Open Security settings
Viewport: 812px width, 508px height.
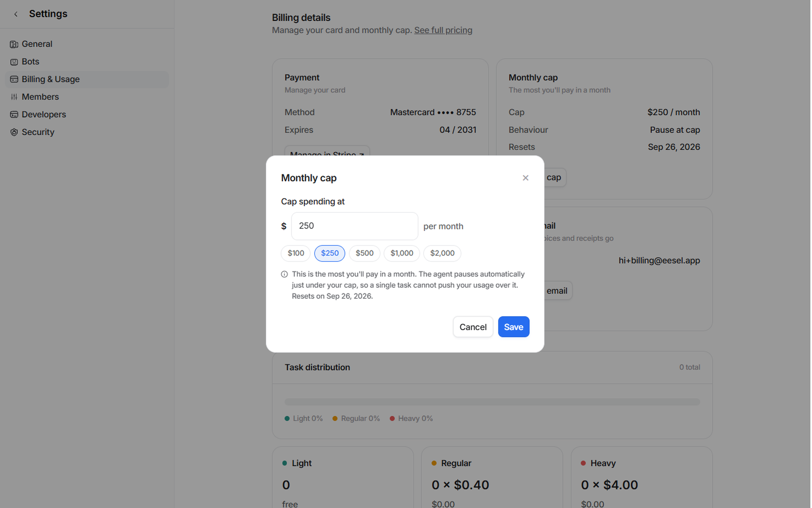pyautogui.click(x=87, y=132)
